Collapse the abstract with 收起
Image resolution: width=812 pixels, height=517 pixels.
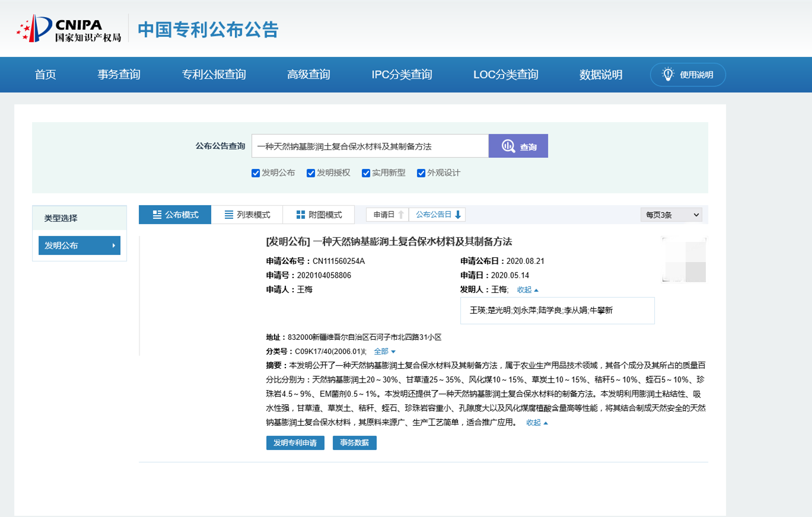[x=537, y=423]
